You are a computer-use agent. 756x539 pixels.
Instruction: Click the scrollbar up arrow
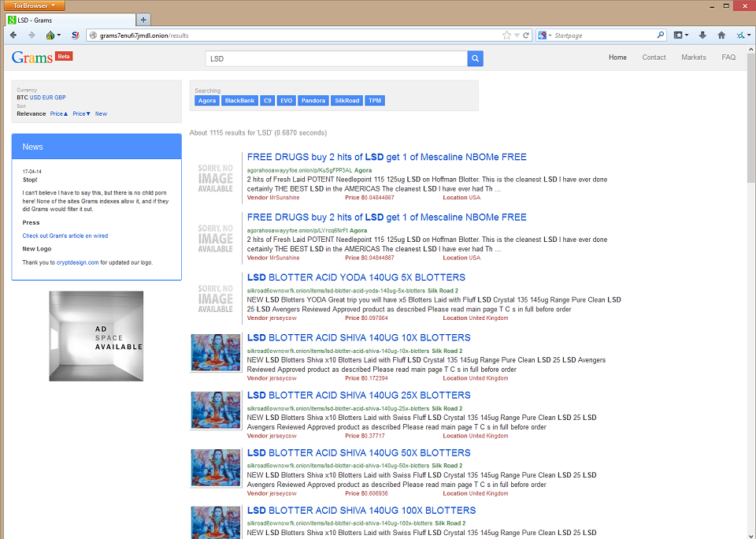point(751,49)
